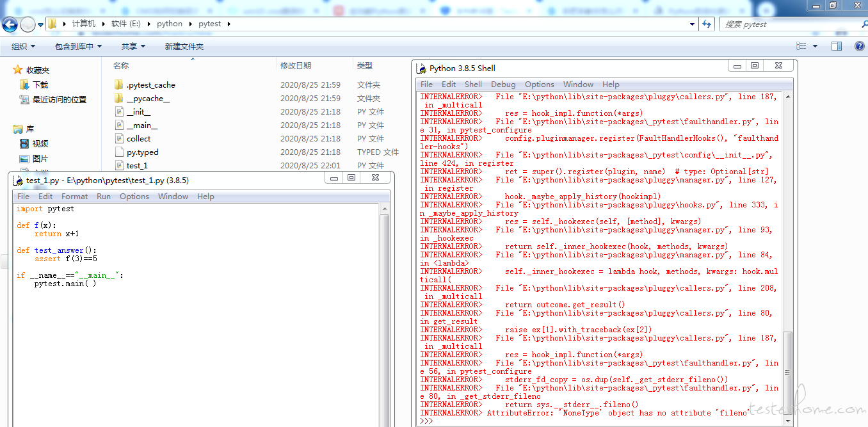The image size is (868, 427).
Task: Click 计算机 in the address breadcrumb
Action: (x=84, y=24)
